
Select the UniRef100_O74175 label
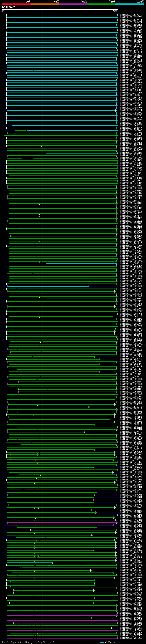pyautogui.click(x=131, y=352)
